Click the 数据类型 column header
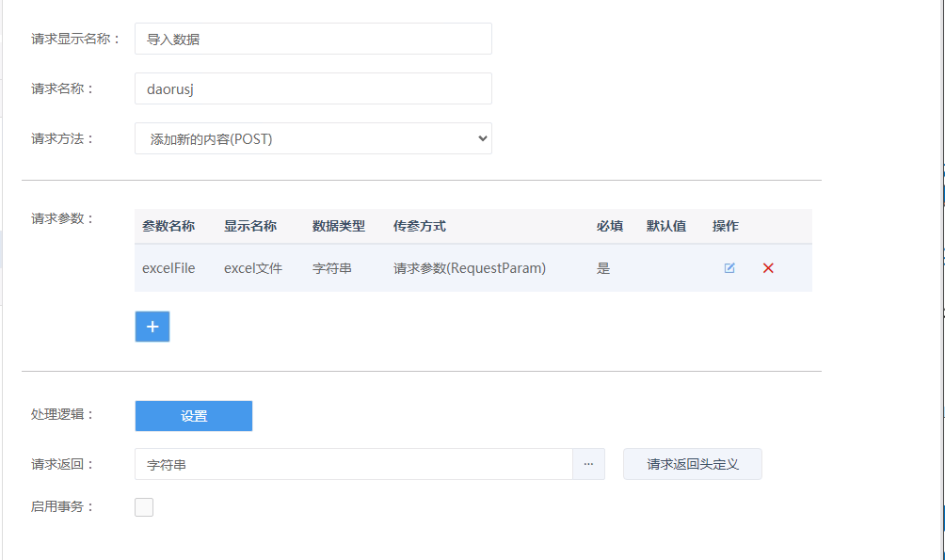The width and height of the screenshot is (945, 560). tap(339, 226)
